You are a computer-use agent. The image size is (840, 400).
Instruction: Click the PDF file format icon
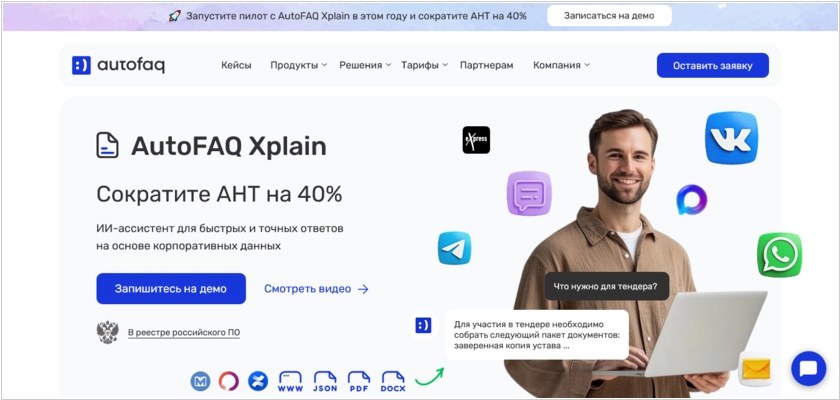click(359, 381)
